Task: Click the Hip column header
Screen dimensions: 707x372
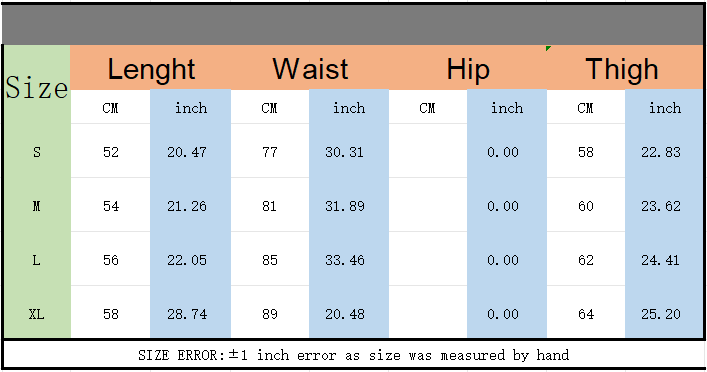Action: coord(468,68)
